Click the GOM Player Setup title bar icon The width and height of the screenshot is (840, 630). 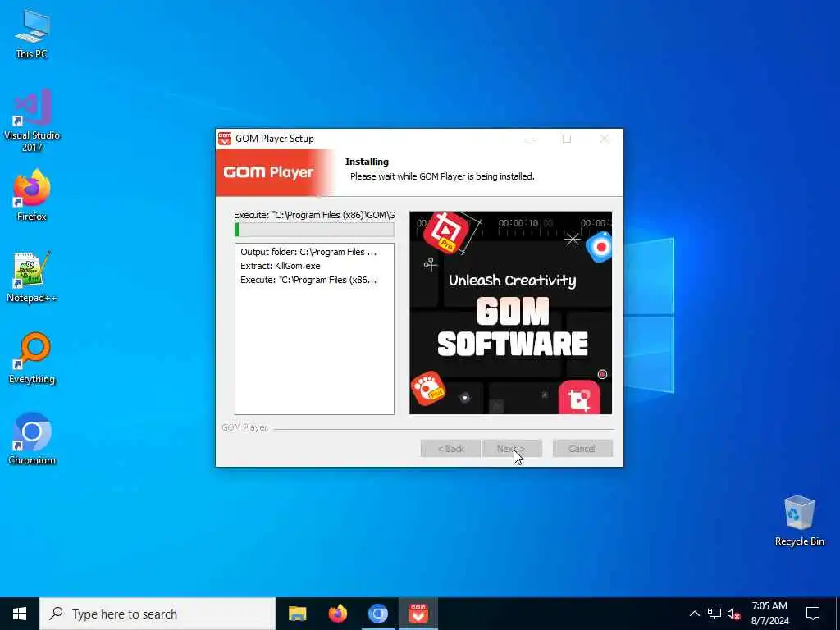[x=225, y=139]
